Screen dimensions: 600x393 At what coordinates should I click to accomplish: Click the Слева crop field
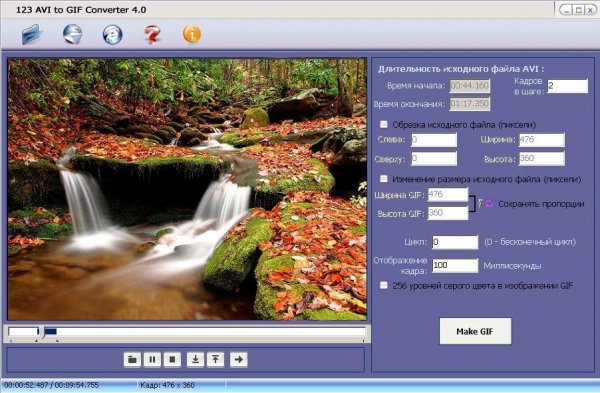tap(434, 140)
